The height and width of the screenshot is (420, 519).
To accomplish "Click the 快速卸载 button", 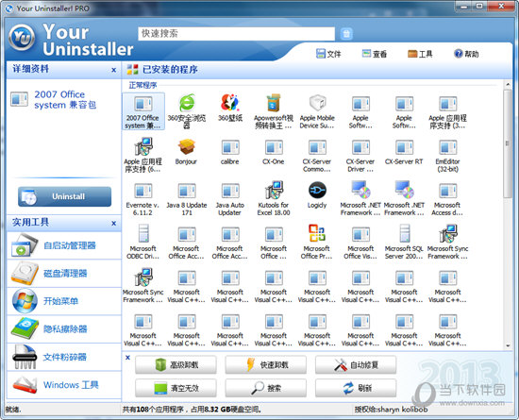I will click(x=266, y=364).
